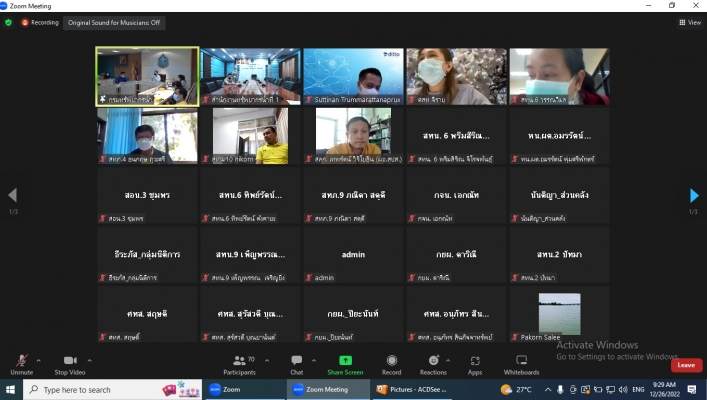Click muted mic icon on admin tile

[x=309, y=278]
